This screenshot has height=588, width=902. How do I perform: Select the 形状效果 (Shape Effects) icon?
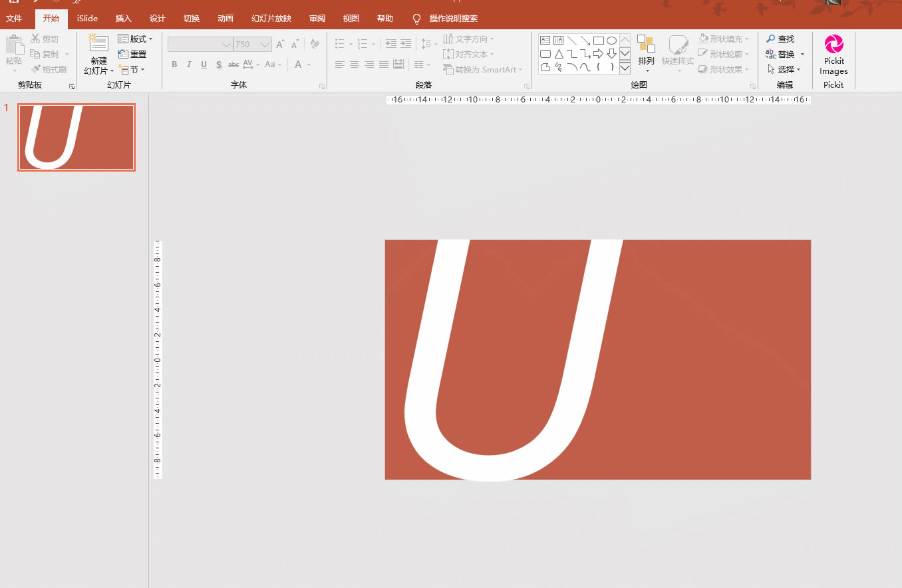[723, 69]
